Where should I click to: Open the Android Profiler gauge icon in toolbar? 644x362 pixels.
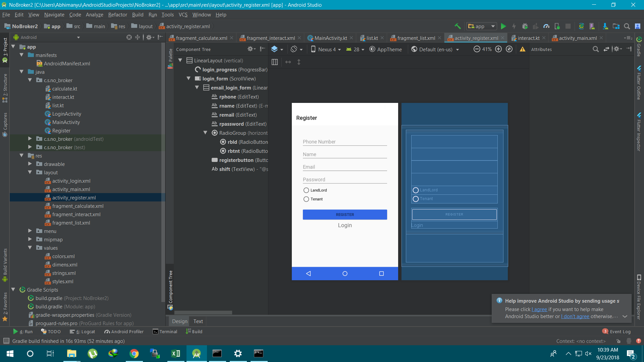pos(546,26)
